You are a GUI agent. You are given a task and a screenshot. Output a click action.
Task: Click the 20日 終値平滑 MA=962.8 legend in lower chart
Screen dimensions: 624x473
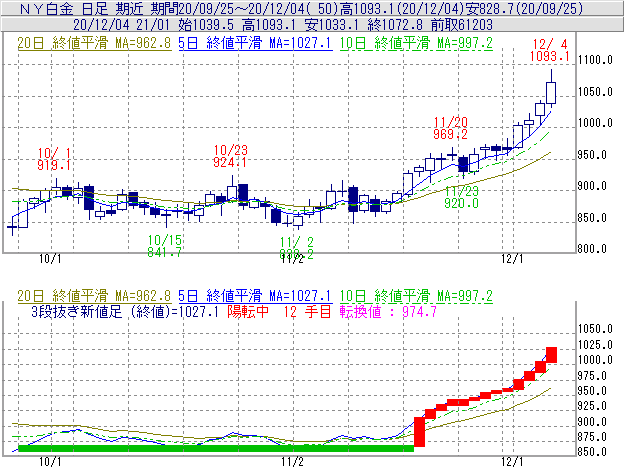(94, 296)
